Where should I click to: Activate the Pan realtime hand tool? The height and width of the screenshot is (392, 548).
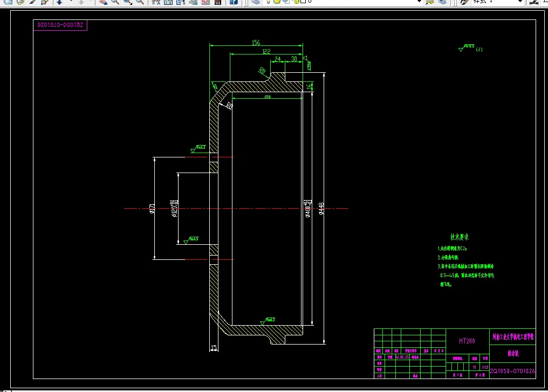tap(102, 2)
